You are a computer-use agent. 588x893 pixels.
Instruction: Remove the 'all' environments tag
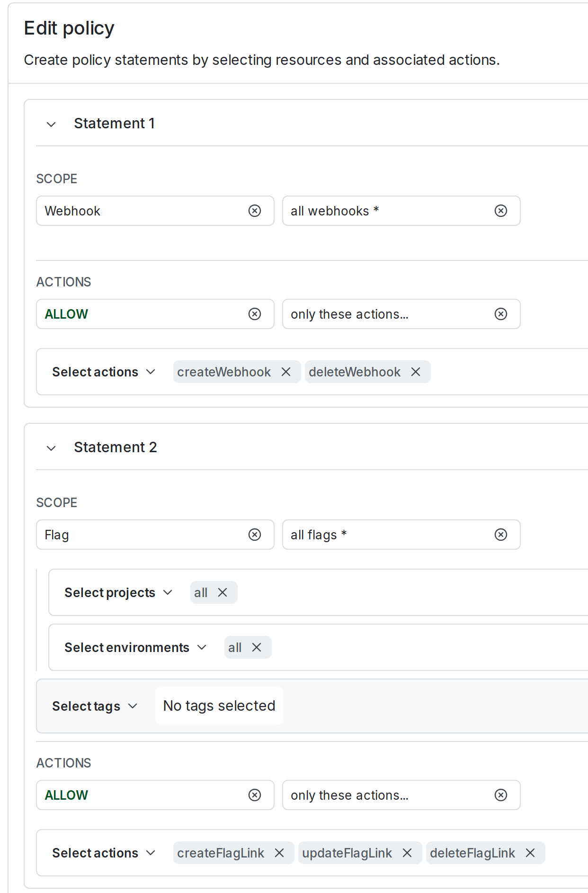(x=257, y=647)
